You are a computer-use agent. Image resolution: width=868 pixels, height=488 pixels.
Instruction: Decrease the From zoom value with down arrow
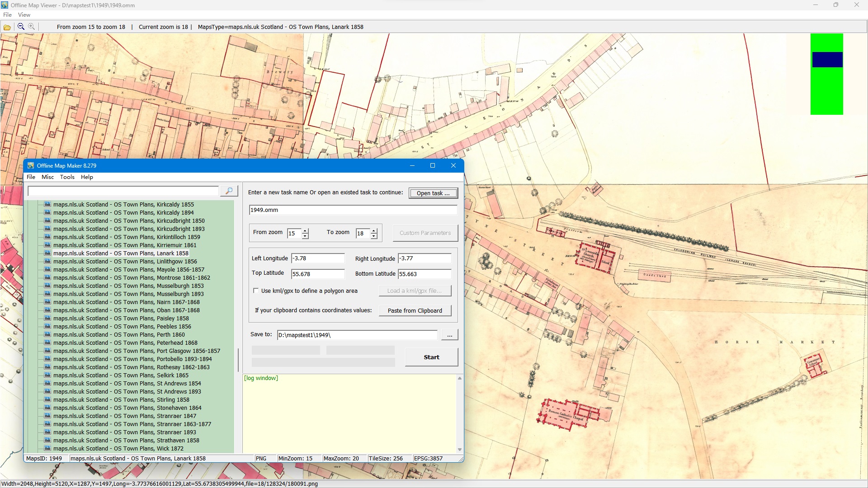pyautogui.click(x=305, y=236)
